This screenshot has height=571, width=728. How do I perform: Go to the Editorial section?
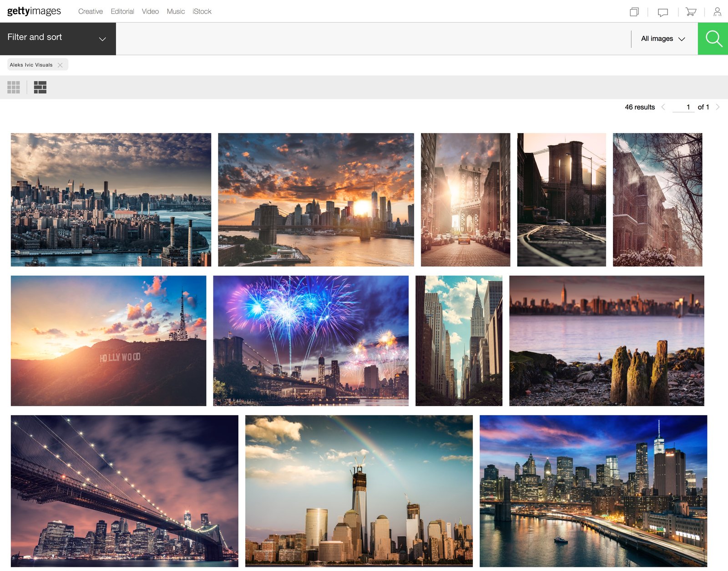(122, 11)
